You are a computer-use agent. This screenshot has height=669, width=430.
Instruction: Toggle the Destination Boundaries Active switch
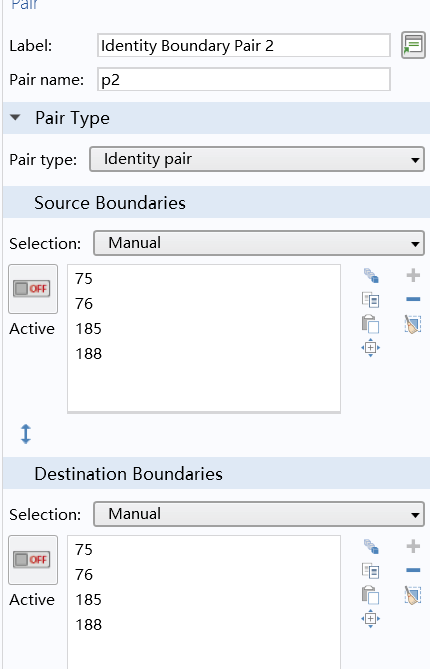[x=33, y=560]
